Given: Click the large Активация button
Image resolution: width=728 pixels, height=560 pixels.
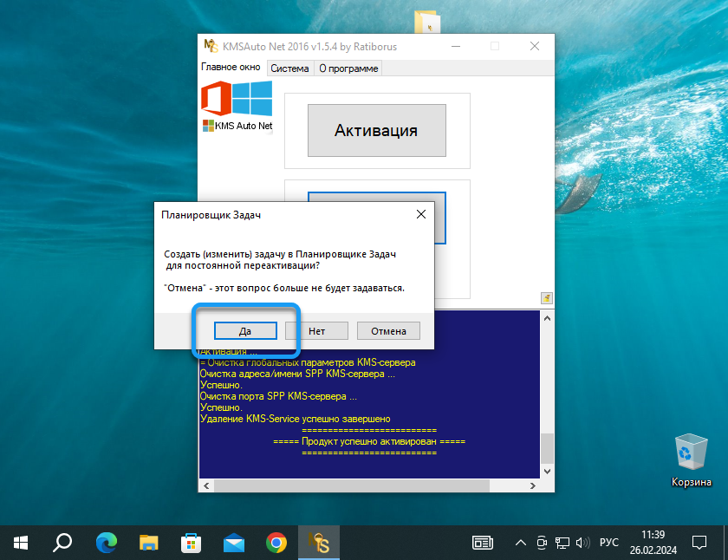Looking at the screenshot, I should [x=376, y=131].
